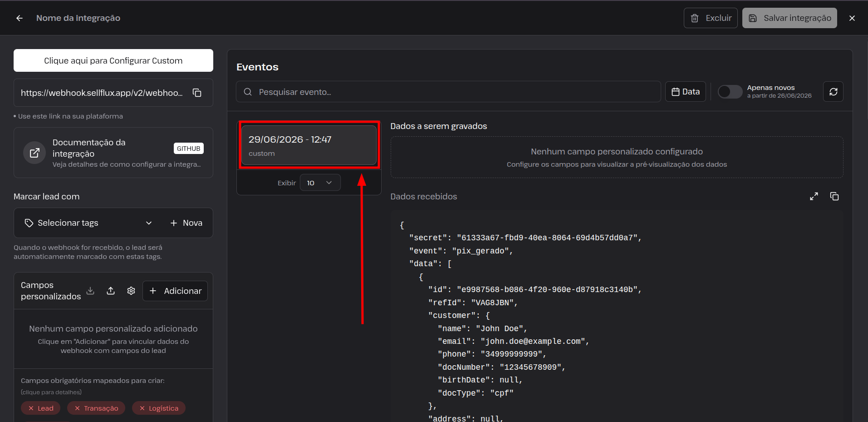
Task: Open the Data date filter
Action: pyautogui.click(x=685, y=92)
